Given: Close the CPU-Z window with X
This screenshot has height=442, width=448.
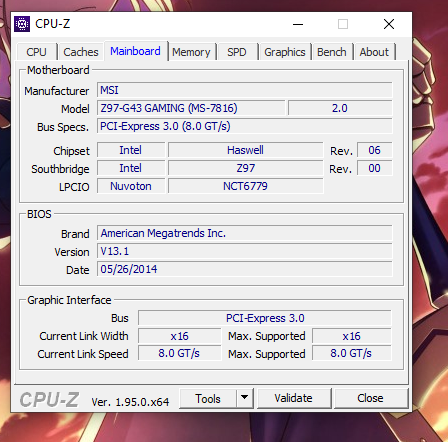Looking at the screenshot, I should coord(389,24).
